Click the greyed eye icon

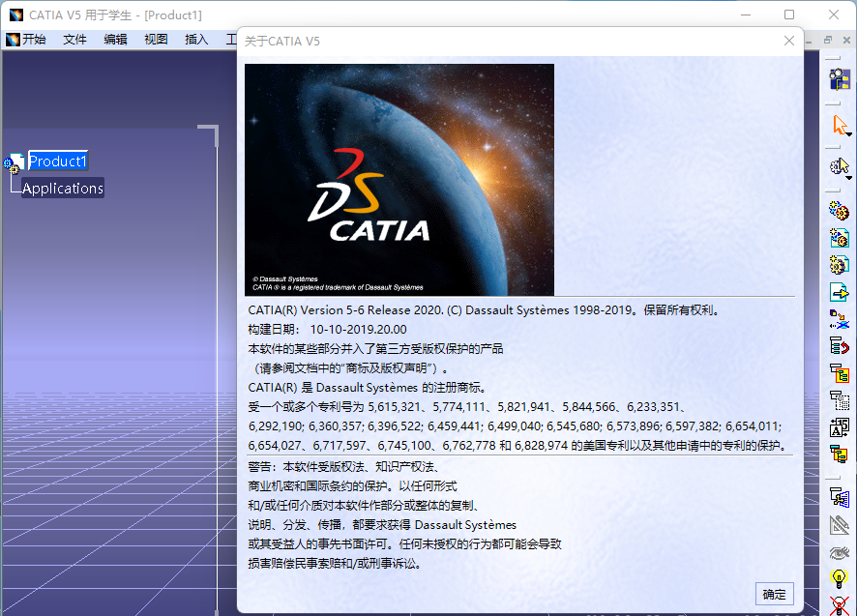[839, 552]
